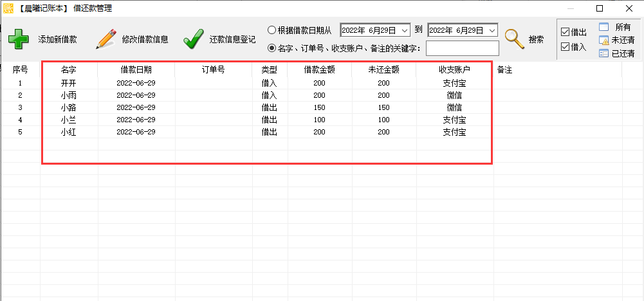Screen dimensions: 644x301
Task: Click the 未还清 warning filter icon
Action: (x=603, y=41)
